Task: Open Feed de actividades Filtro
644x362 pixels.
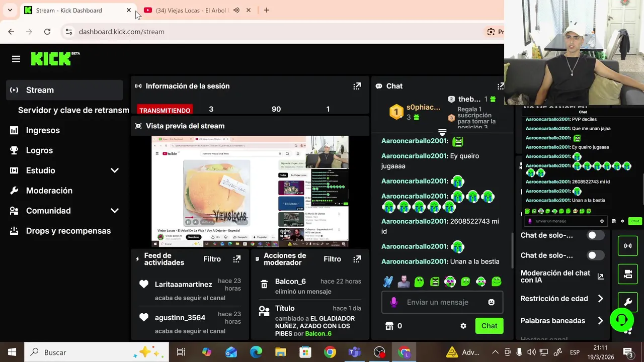Action: point(212,259)
